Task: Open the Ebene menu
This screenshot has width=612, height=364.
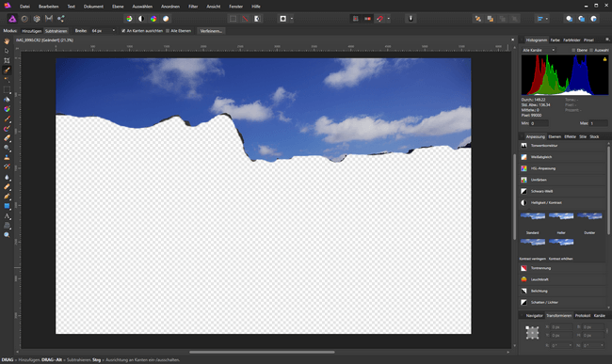Action: pyautogui.click(x=118, y=7)
